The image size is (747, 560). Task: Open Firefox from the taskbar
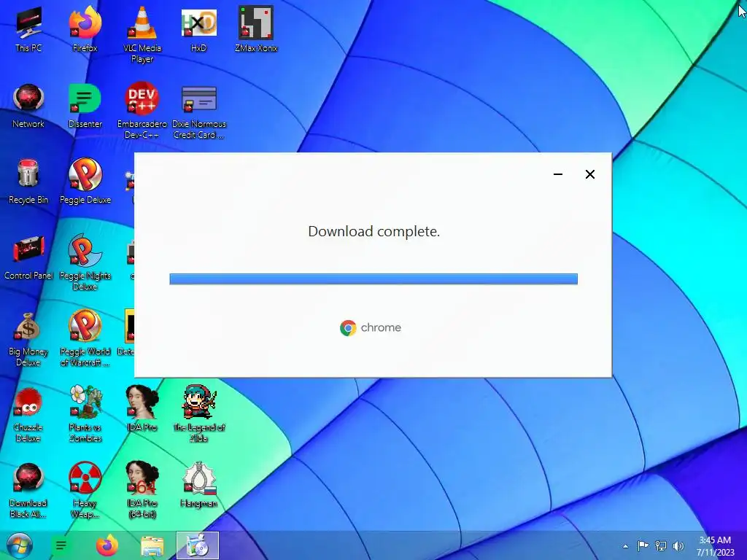(x=107, y=545)
